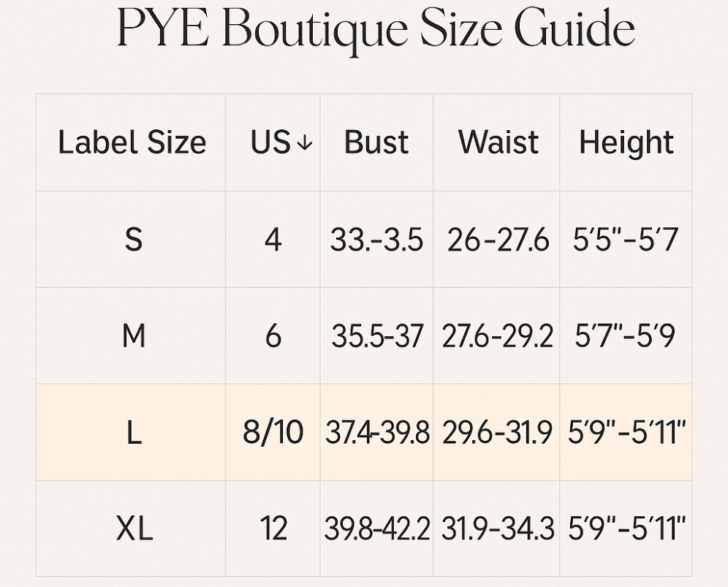
Task: Click the XL label size cell
Action: tap(133, 529)
